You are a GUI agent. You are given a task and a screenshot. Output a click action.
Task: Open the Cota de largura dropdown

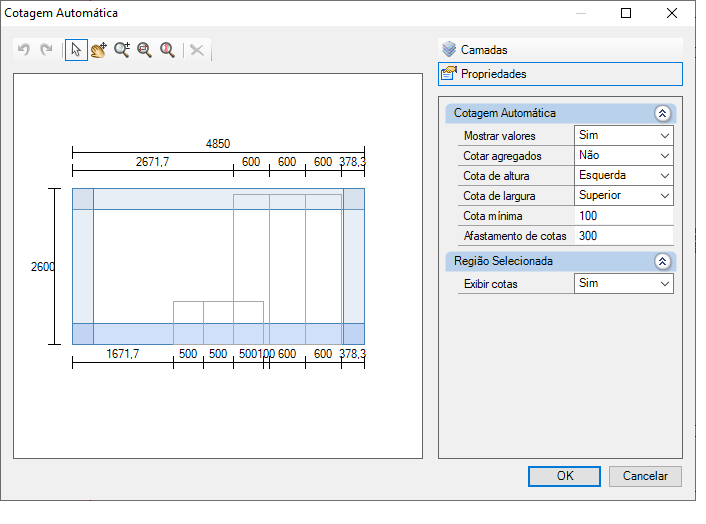[624, 195]
